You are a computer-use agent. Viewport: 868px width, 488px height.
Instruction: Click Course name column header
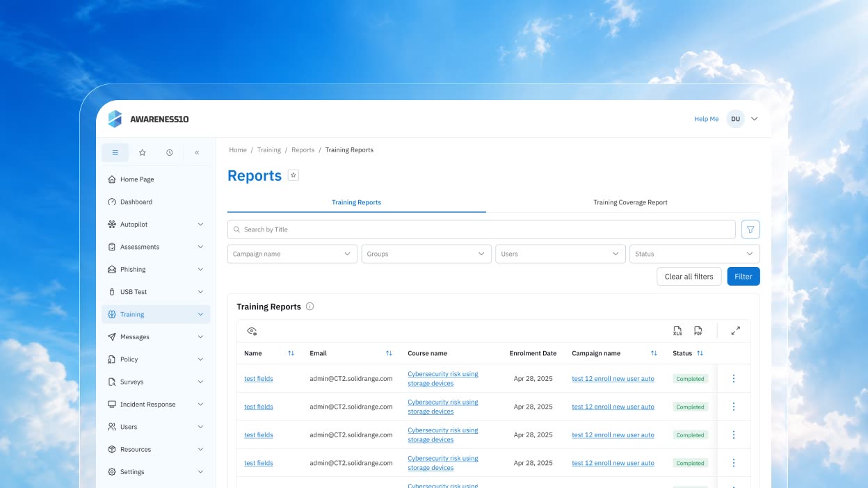pyautogui.click(x=428, y=353)
